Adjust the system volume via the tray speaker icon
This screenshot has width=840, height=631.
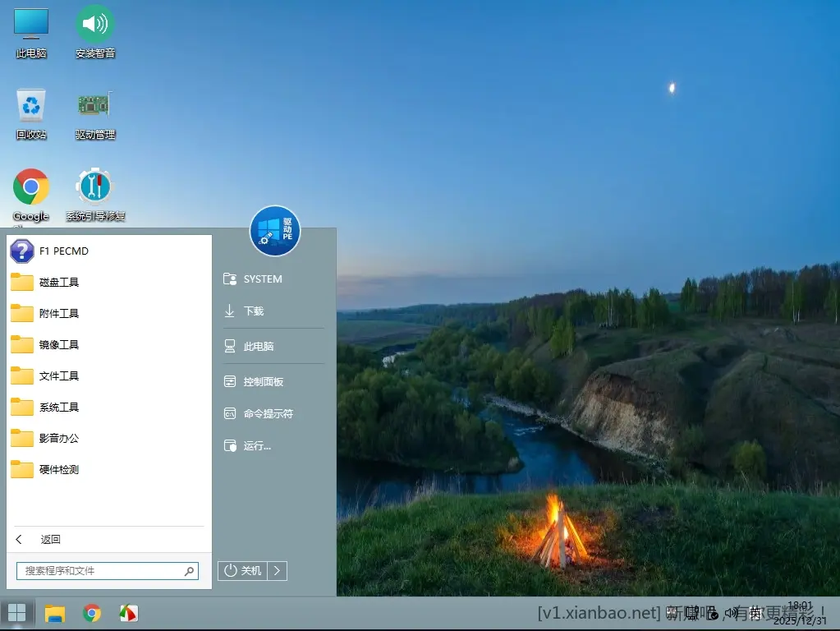pyautogui.click(x=729, y=612)
